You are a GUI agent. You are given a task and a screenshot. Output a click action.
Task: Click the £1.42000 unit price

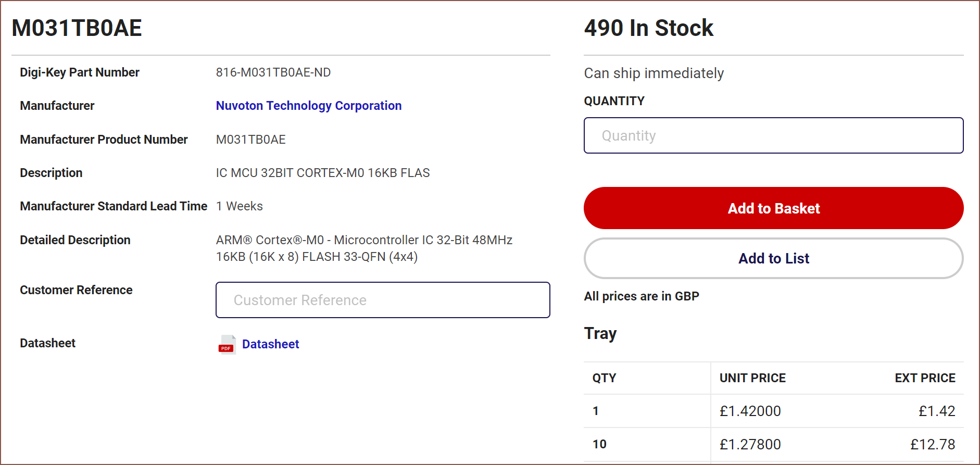750,411
